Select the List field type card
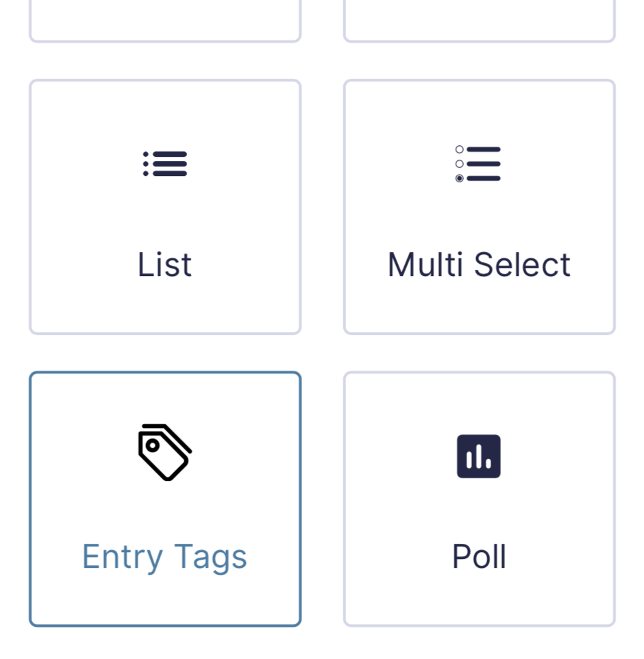Viewport: 644px width, 659px height. tap(165, 207)
